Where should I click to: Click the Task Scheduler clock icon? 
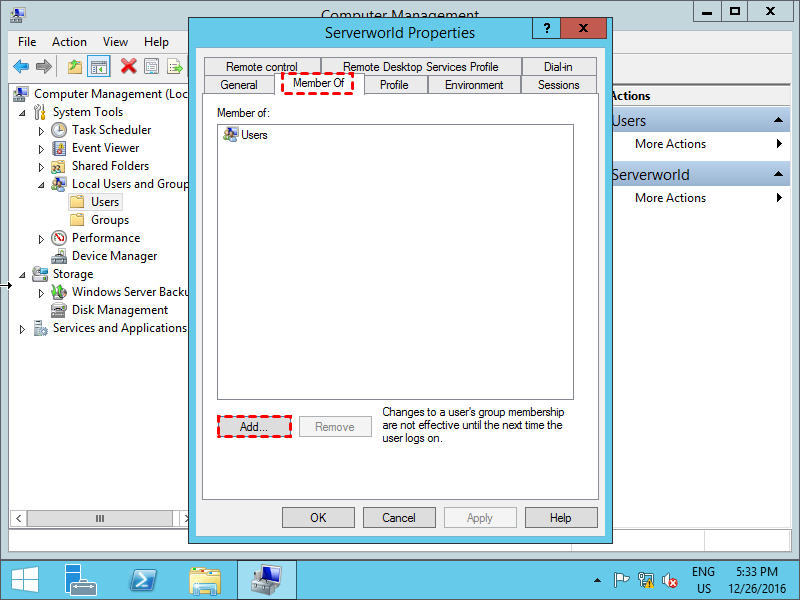pyautogui.click(x=59, y=130)
